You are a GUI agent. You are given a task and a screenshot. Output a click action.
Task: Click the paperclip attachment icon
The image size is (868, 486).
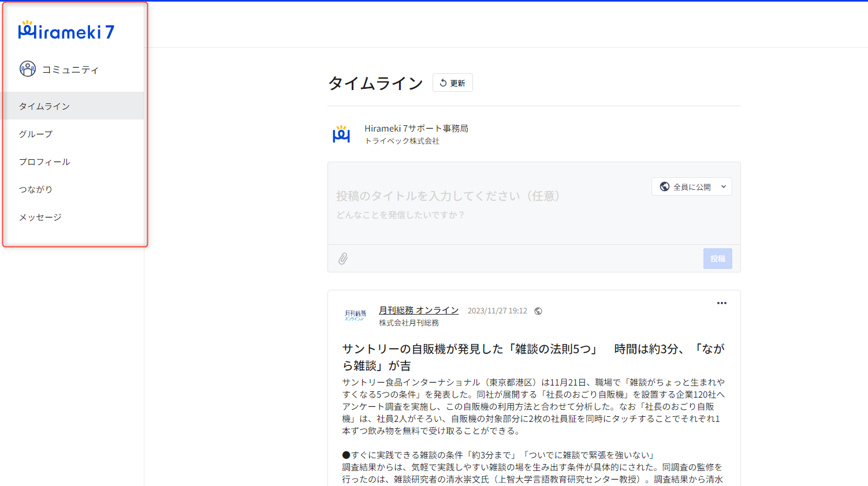pos(343,259)
